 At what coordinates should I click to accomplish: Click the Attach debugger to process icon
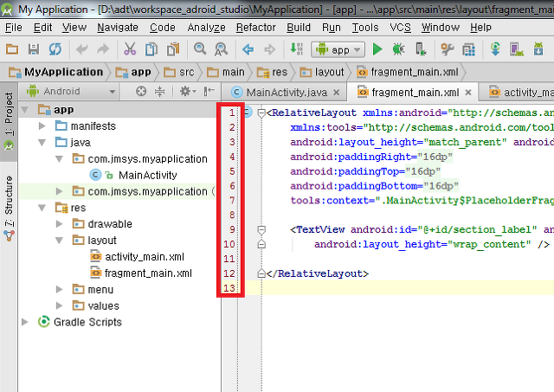(421, 49)
